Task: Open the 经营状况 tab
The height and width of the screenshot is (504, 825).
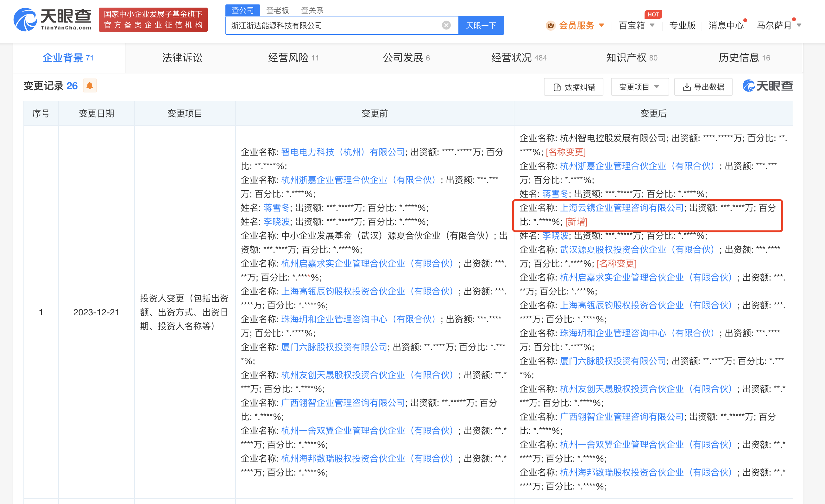Action: pyautogui.click(x=519, y=58)
